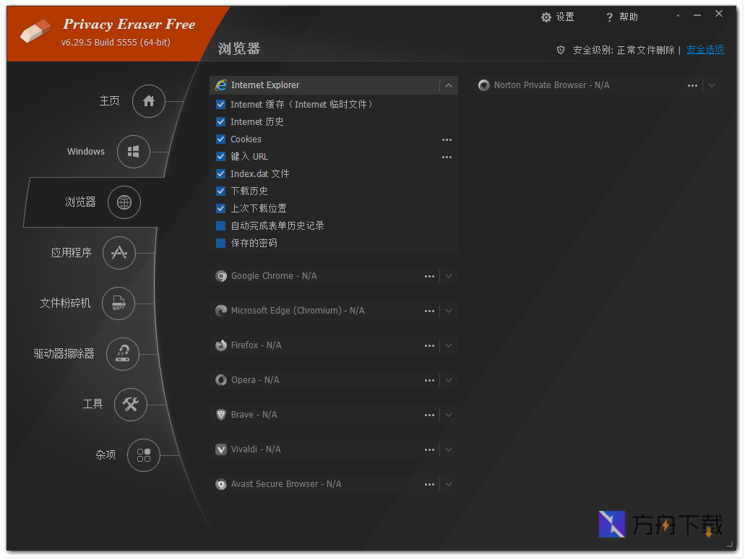745x560 pixels.
Task: Click the Avast Secure Browser icon
Action: tap(221, 484)
